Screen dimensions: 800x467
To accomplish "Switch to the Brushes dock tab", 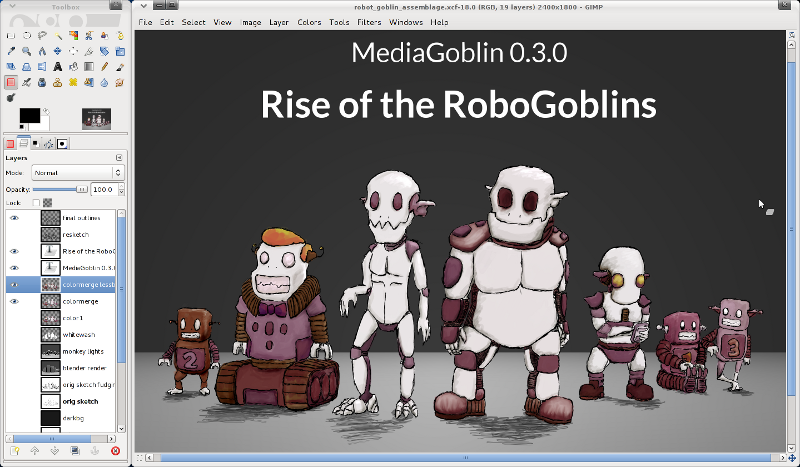I will pos(62,144).
